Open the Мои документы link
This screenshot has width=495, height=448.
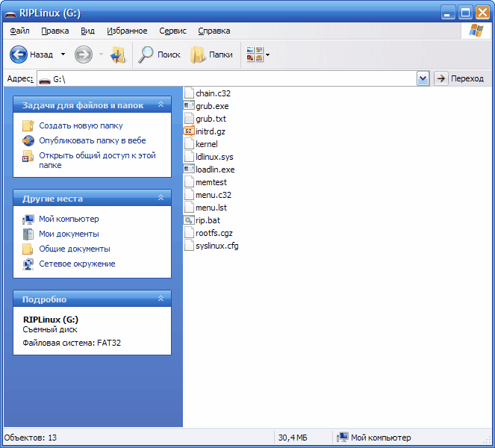click(69, 234)
